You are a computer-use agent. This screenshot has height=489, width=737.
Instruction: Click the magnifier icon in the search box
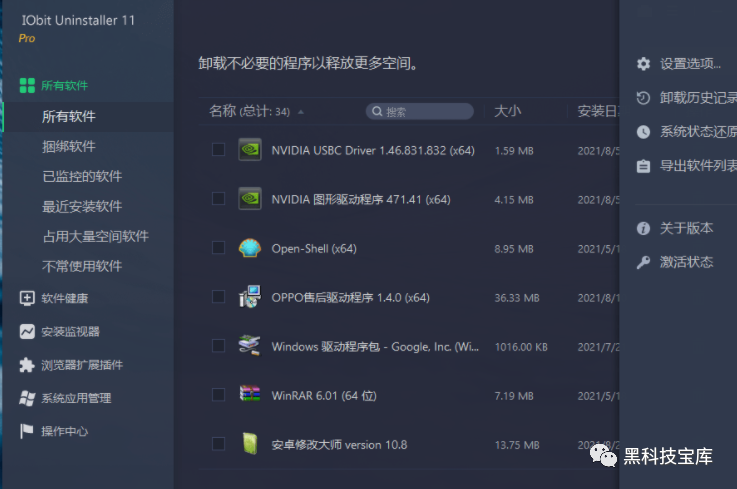click(x=377, y=111)
